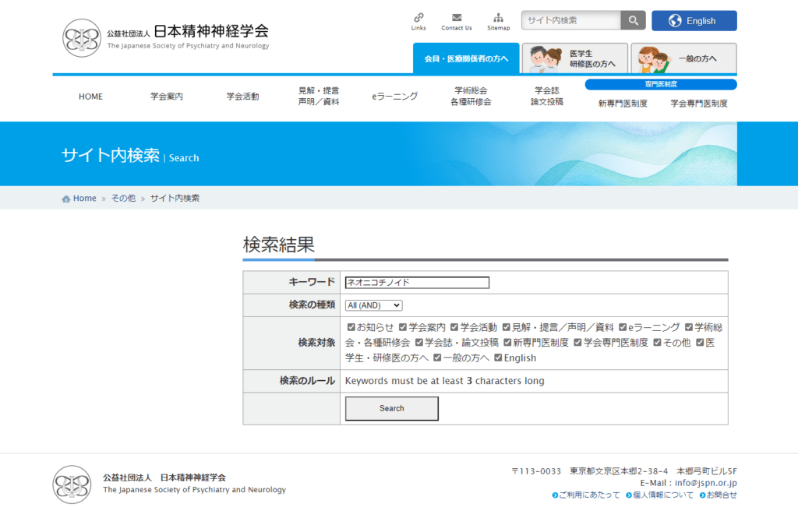Viewport: 798px width, 532px height.
Task: Uncheck the お知らせ checkbox
Action: click(x=351, y=327)
